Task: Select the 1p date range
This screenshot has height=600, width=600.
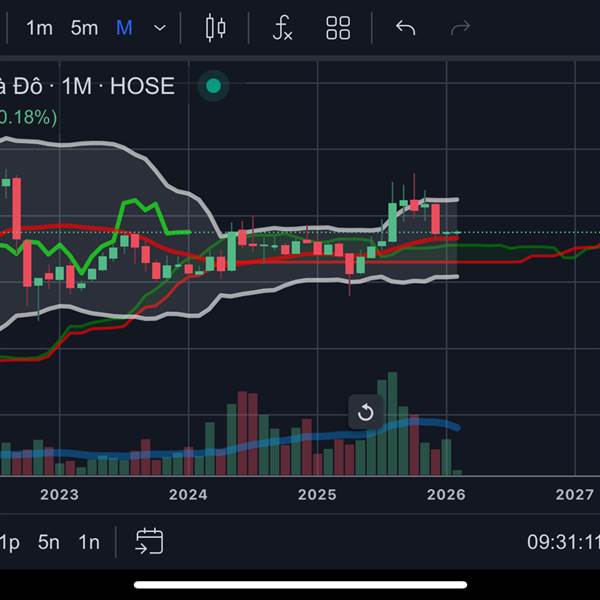Action: coord(10,543)
